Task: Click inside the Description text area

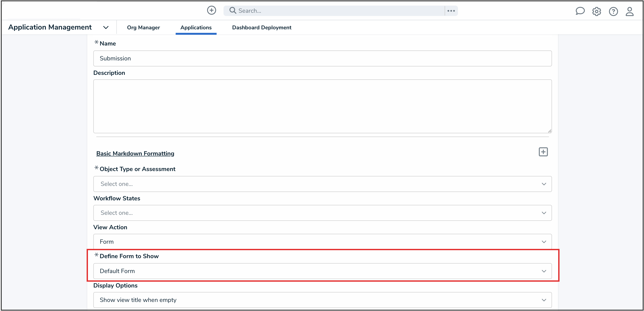Action: pyautogui.click(x=322, y=106)
